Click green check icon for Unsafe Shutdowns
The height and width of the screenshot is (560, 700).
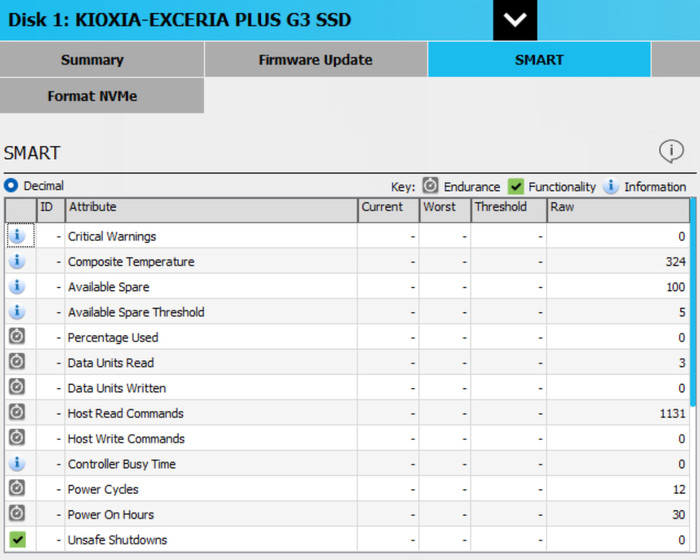(17, 539)
